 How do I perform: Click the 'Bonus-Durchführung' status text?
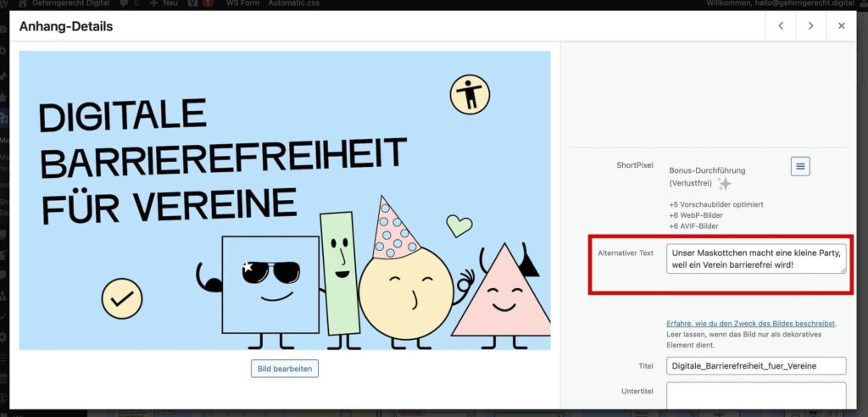[707, 170]
